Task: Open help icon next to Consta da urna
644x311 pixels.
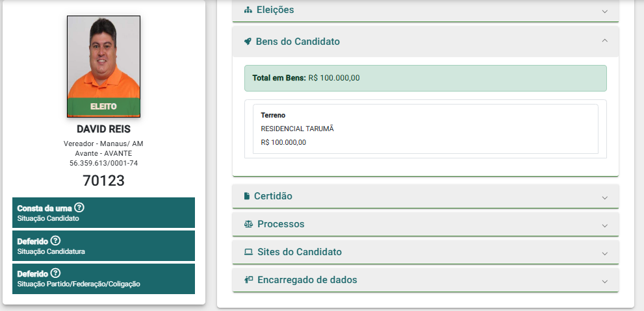Action: tap(79, 208)
